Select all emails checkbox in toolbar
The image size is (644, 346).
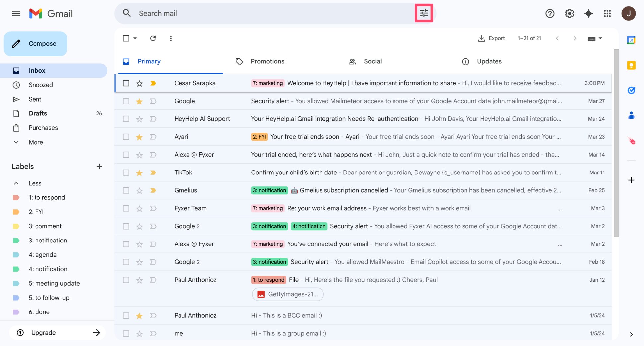(x=126, y=38)
